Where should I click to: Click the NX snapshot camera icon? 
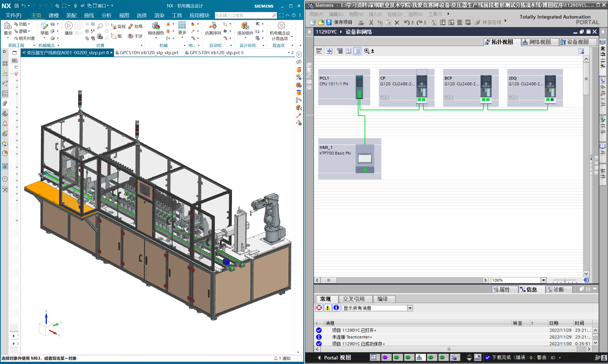(x=100, y=37)
